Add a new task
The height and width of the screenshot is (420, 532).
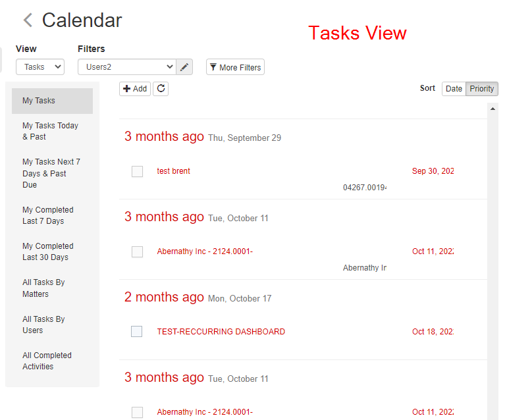(x=135, y=89)
